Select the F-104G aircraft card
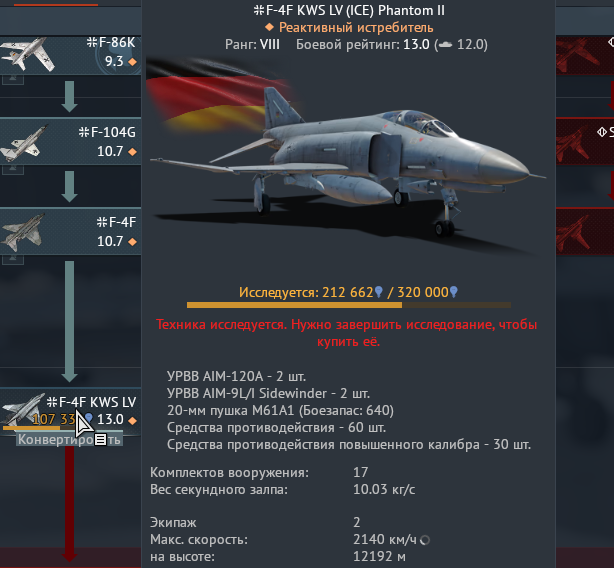Image resolution: width=614 pixels, height=568 pixels. (70, 141)
